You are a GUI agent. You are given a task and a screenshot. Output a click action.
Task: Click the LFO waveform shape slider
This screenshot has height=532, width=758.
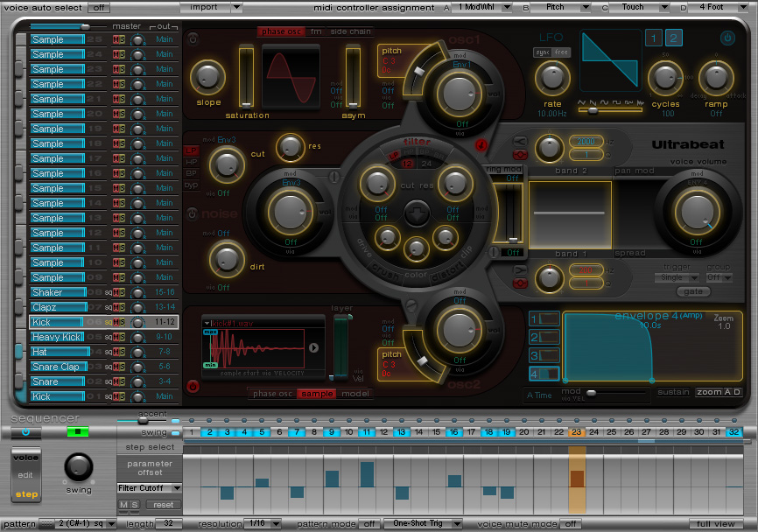point(593,111)
